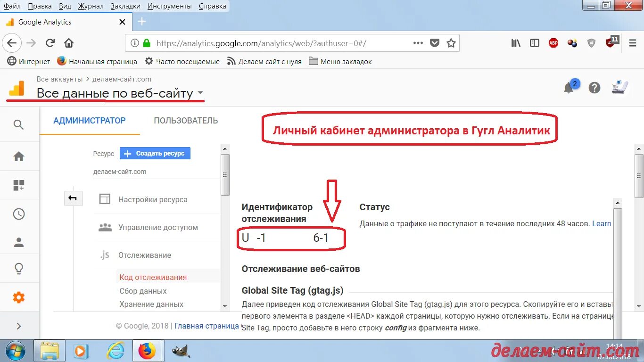Screen dimensions: 644x362
Task: Click the Learn link in status text
Action: pyautogui.click(x=602, y=224)
